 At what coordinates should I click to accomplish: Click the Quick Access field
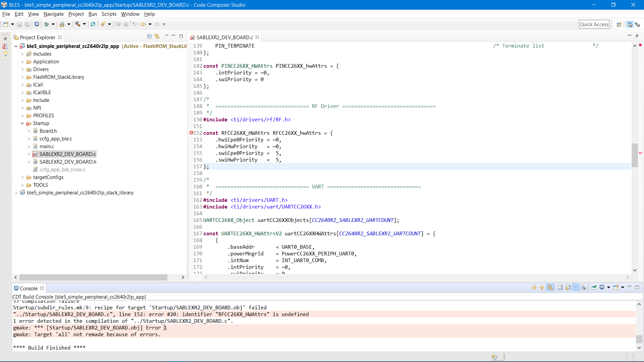[594, 24]
